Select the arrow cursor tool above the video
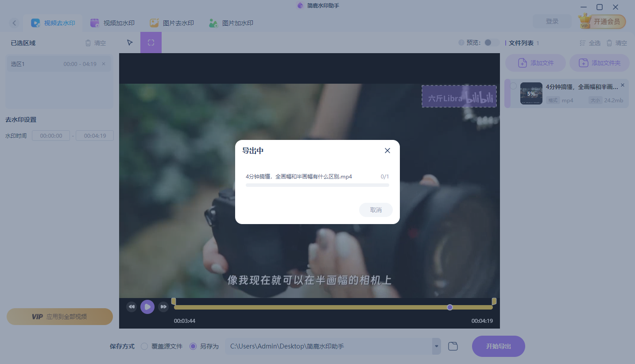Viewport: 635px width, 364px height. (129, 42)
